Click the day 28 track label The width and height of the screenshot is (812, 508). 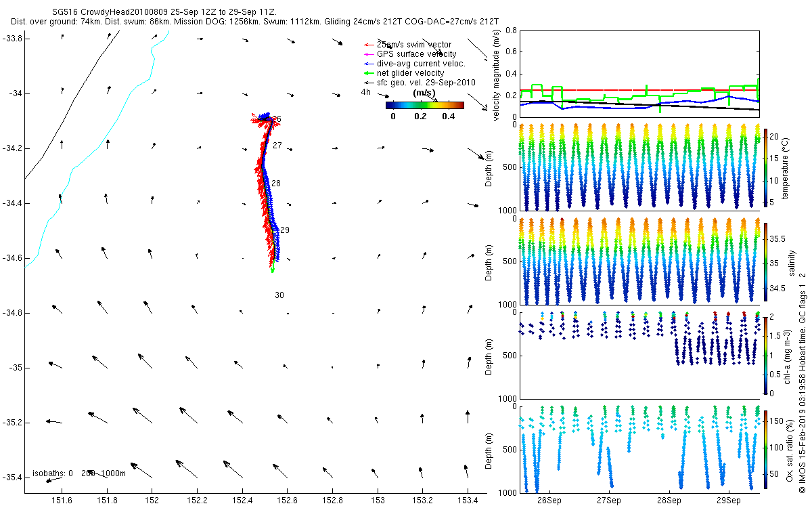(x=275, y=184)
